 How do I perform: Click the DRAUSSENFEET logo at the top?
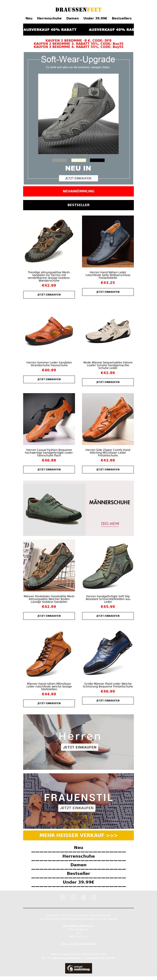point(78,9)
